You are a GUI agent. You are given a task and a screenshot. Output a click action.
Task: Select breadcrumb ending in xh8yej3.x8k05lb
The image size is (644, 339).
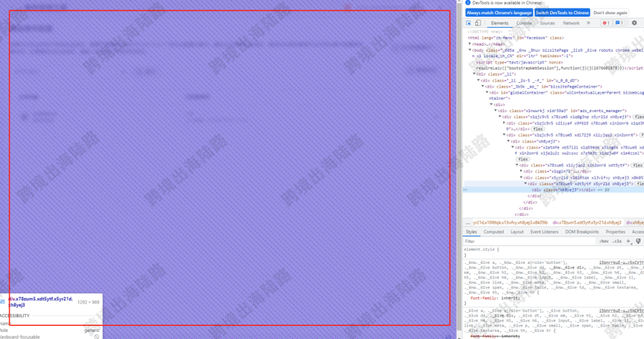[510, 222]
